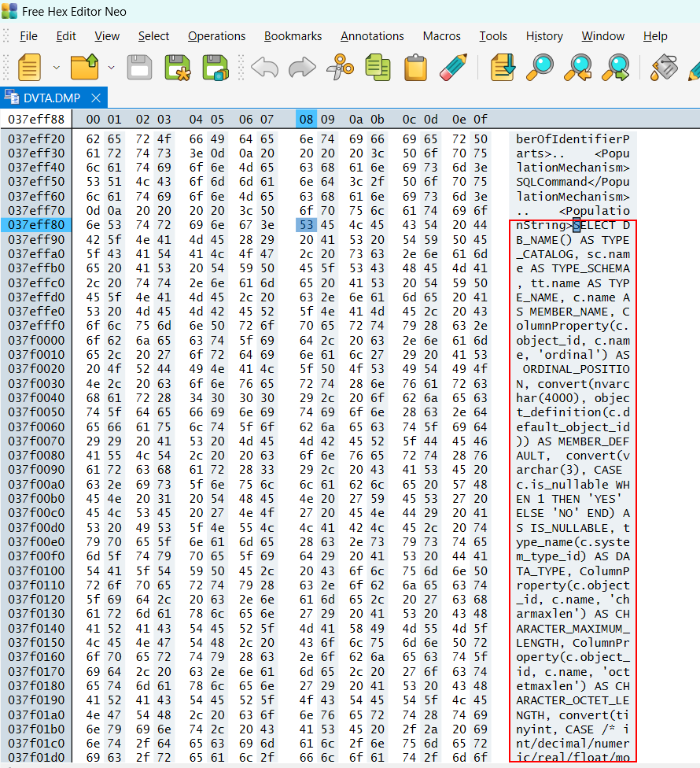Click the Cut scissors icon

(341, 67)
